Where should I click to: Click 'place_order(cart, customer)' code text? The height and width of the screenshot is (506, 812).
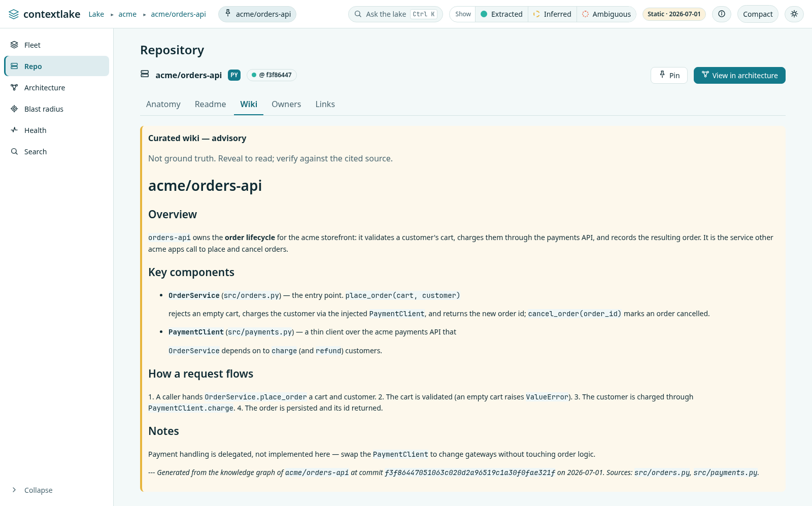click(402, 295)
